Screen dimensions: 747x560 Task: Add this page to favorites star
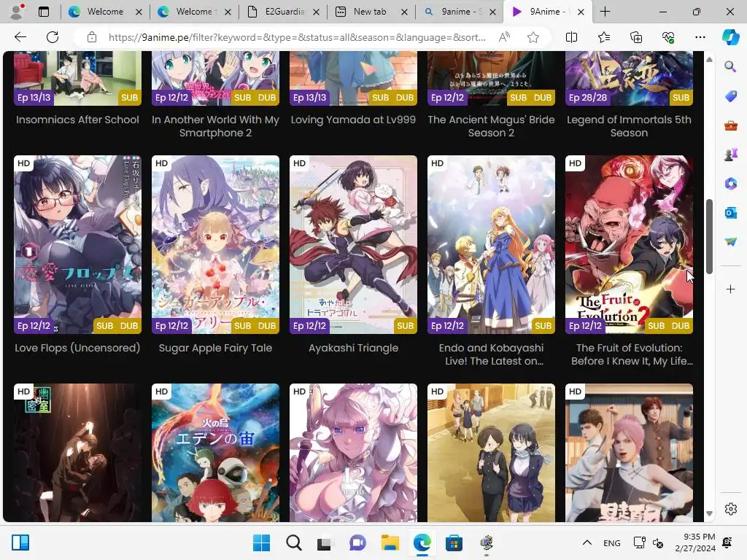coord(533,37)
